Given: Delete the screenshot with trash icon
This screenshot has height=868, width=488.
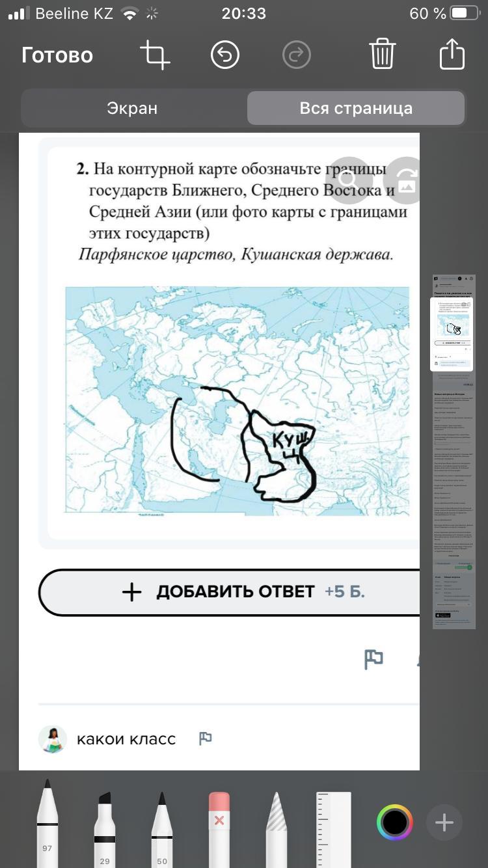Looking at the screenshot, I should 383,54.
